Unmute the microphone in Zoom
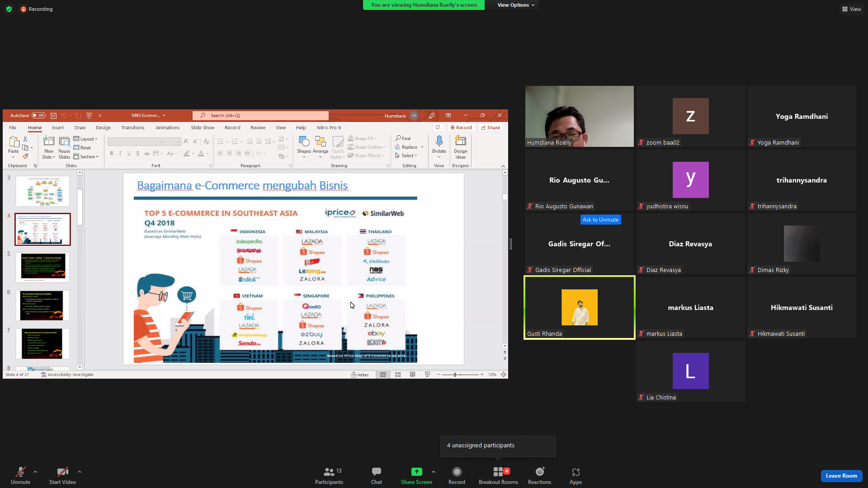 click(20, 475)
